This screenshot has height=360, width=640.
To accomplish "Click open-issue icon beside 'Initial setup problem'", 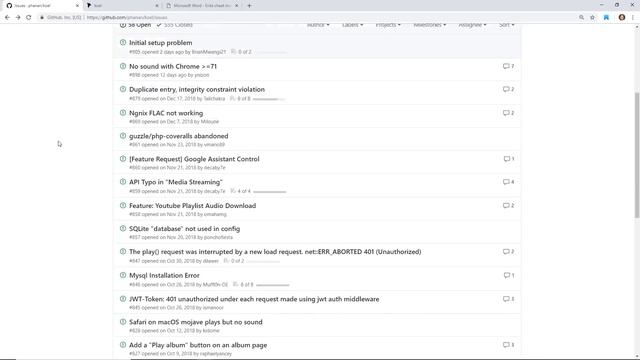I will pyautogui.click(x=123, y=42).
